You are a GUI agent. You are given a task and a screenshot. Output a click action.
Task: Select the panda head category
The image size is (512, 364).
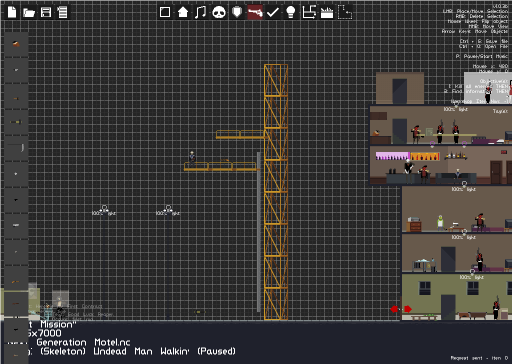pyautogui.click(x=219, y=13)
